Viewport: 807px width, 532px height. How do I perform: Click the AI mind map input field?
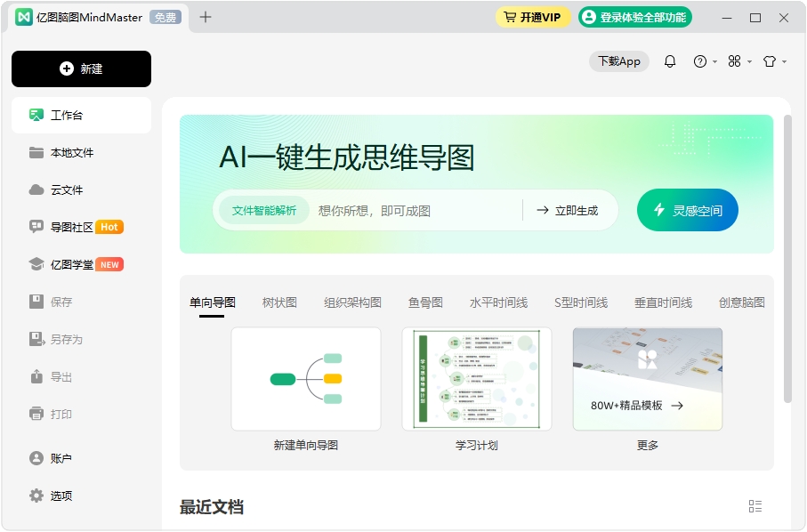(x=409, y=210)
